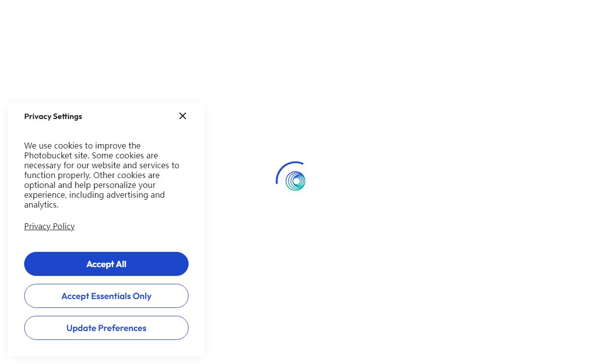Viewport: 591px width, 364px height.
Task: Close the Privacy Settings dialog
Action: click(183, 116)
